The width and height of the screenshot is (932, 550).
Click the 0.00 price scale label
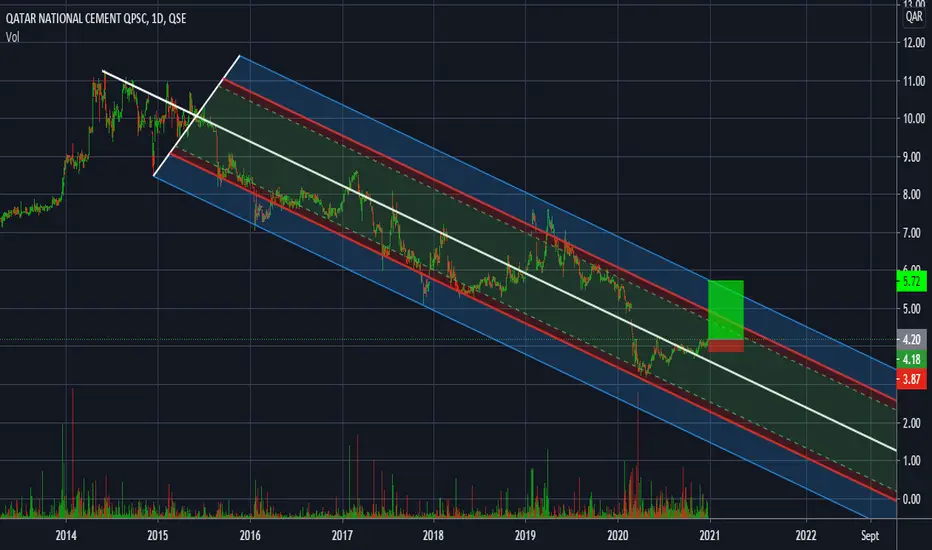click(x=914, y=499)
